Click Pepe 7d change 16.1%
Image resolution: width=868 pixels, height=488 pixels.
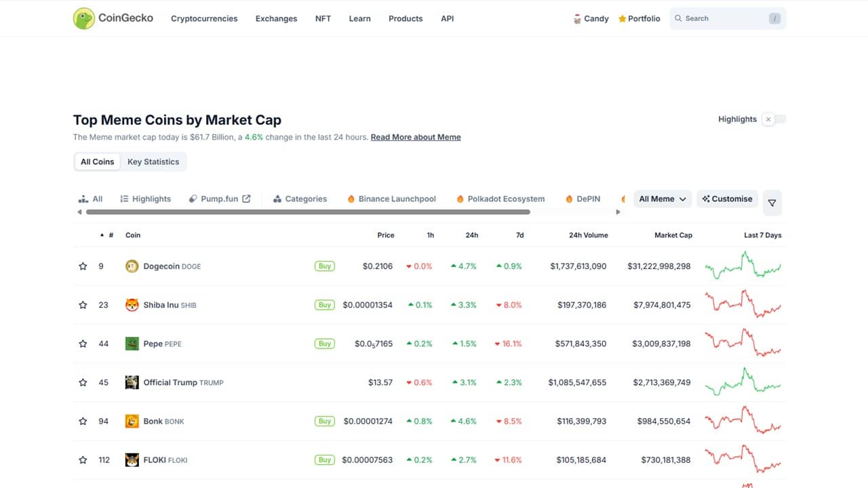[508, 344]
